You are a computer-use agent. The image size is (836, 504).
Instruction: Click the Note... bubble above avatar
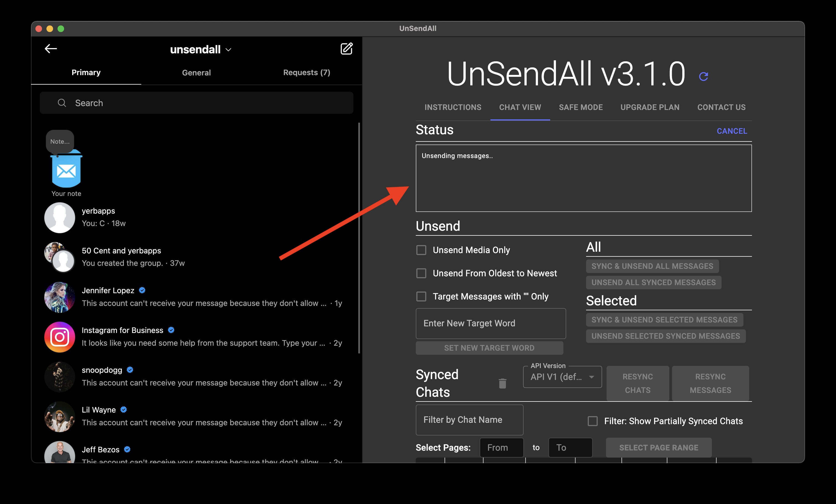(60, 141)
